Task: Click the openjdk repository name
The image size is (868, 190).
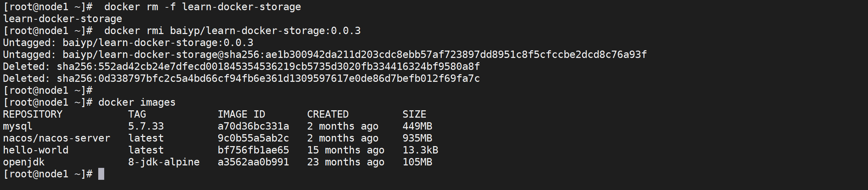Action: (24, 162)
